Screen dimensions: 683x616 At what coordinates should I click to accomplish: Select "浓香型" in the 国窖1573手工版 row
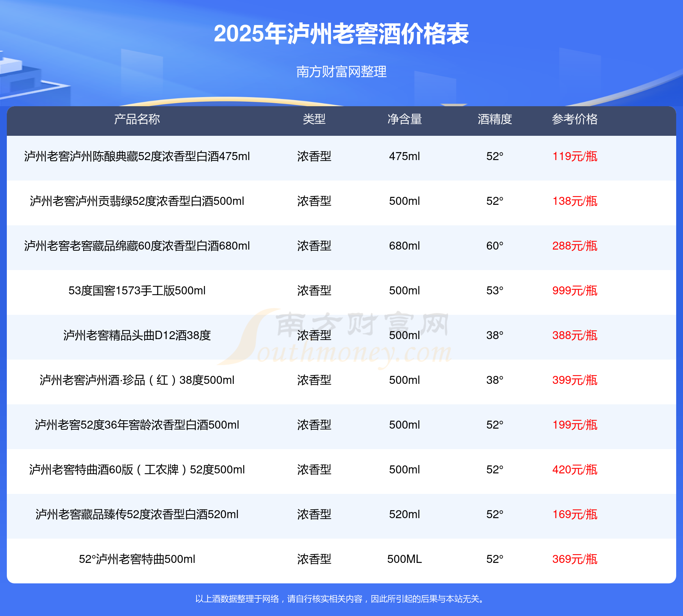(x=314, y=291)
